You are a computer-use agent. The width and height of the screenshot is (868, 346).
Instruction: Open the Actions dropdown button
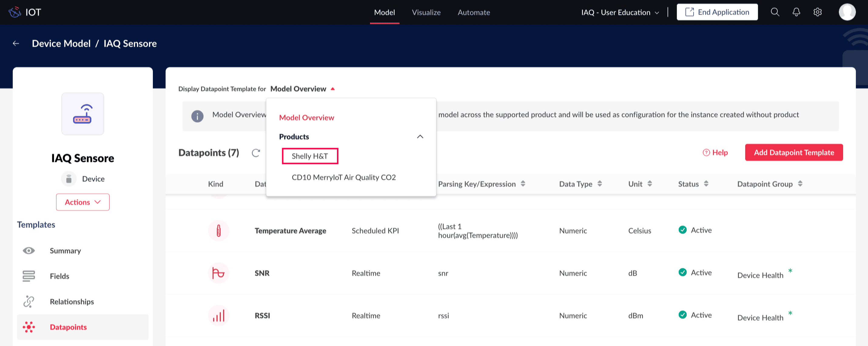(x=82, y=202)
